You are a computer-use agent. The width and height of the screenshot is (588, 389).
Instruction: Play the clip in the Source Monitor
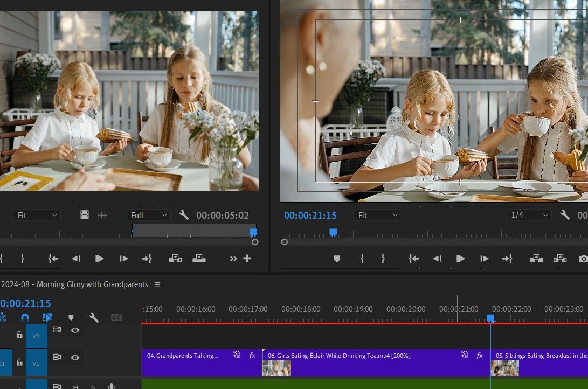coord(99,259)
